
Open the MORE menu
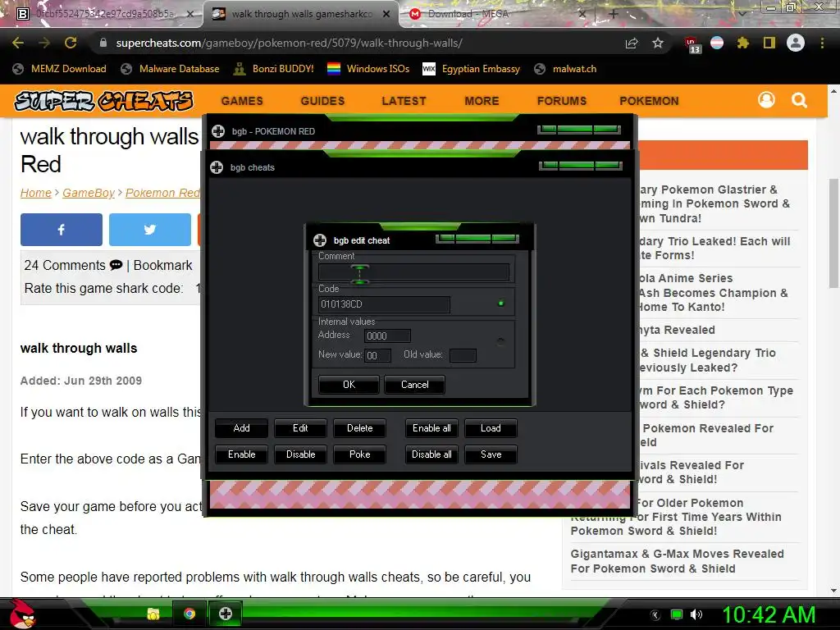coord(482,101)
